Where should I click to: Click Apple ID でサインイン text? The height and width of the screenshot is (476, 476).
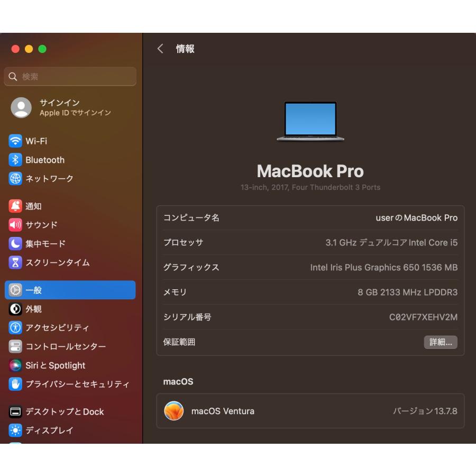75,113
